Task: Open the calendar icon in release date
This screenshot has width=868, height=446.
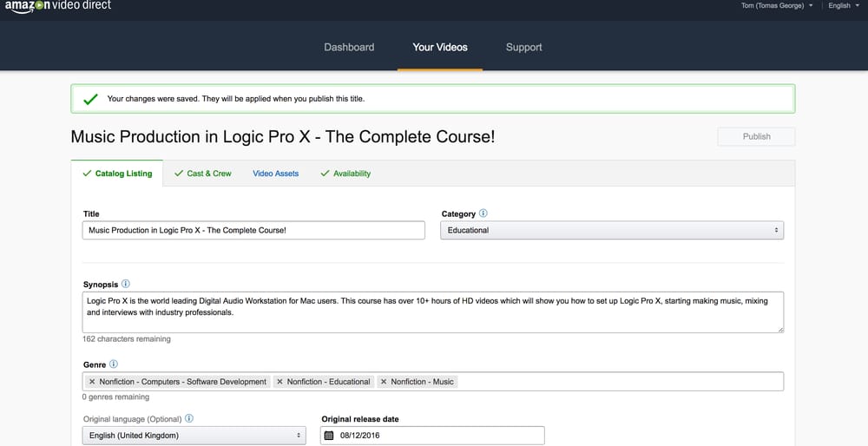Action: (x=329, y=436)
